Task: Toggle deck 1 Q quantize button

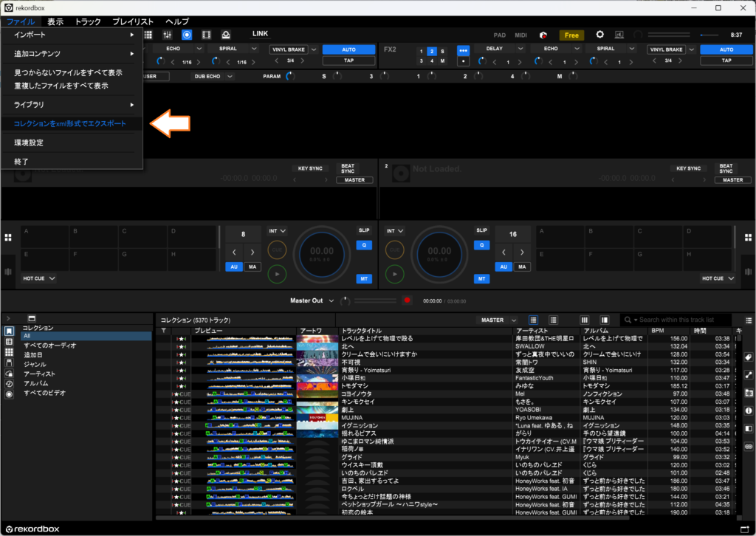Action: 363,244
